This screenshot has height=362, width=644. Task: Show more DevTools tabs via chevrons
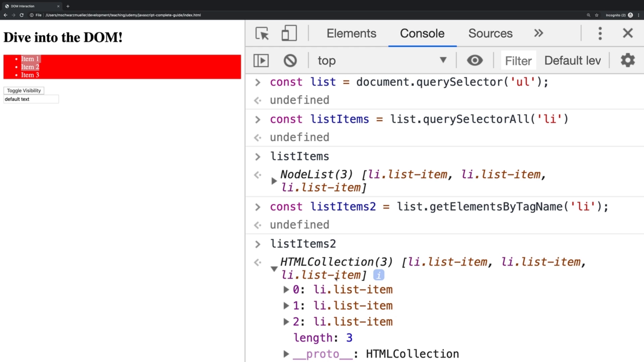(x=538, y=34)
